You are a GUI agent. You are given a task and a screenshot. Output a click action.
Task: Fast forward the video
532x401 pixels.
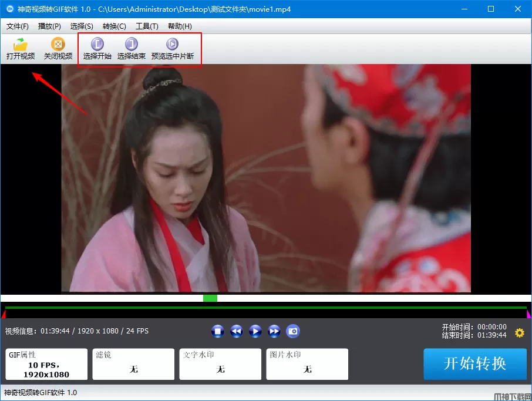coord(274,331)
